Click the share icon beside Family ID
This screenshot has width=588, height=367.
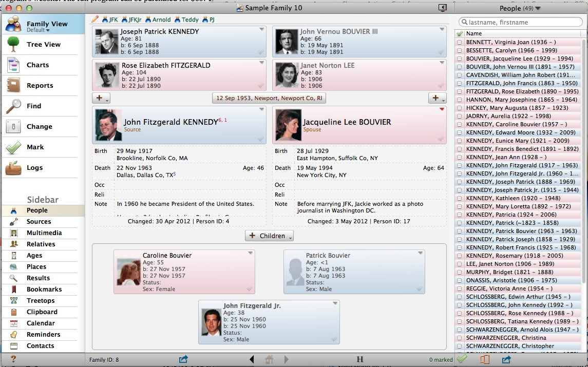click(x=183, y=359)
